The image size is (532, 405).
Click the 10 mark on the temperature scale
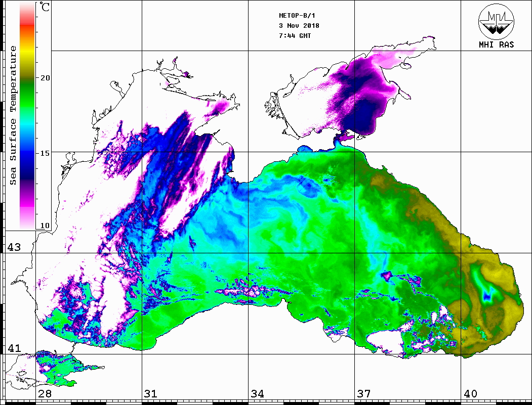[x=45, y=226]
